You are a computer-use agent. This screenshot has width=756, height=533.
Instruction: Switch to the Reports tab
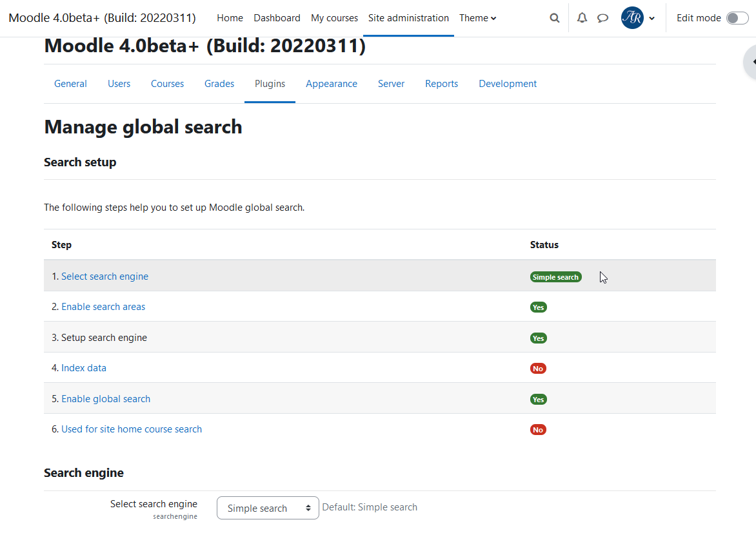point(442,84)
